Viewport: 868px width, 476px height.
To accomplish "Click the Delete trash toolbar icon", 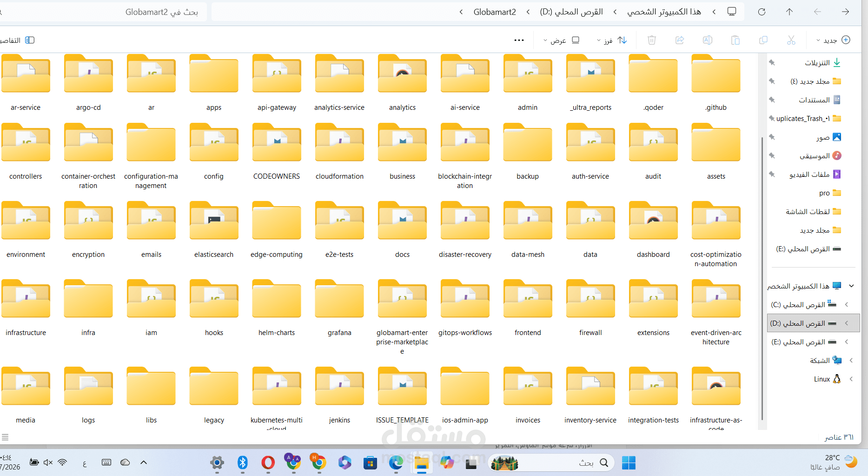I will pos(652,40).
